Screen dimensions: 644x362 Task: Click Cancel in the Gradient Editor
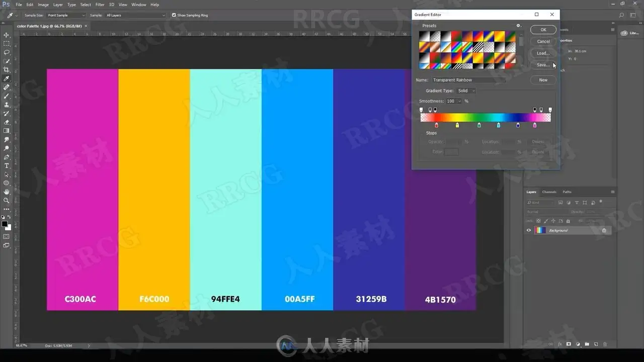(543, 41)
